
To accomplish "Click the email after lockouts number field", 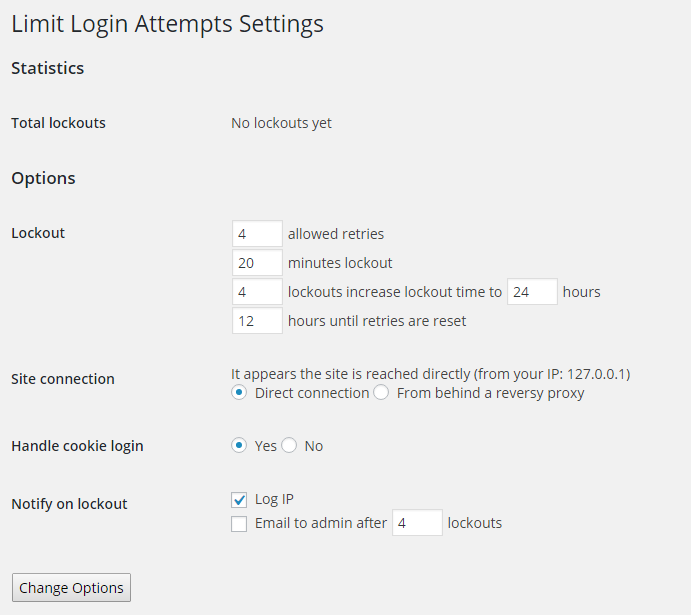I will tap(417, 523).
